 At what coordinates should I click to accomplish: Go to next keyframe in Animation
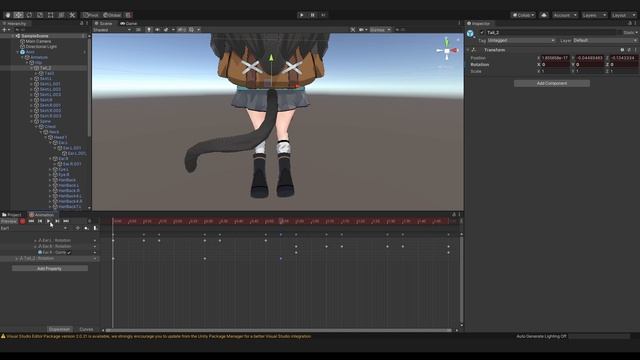pos(57,221)
